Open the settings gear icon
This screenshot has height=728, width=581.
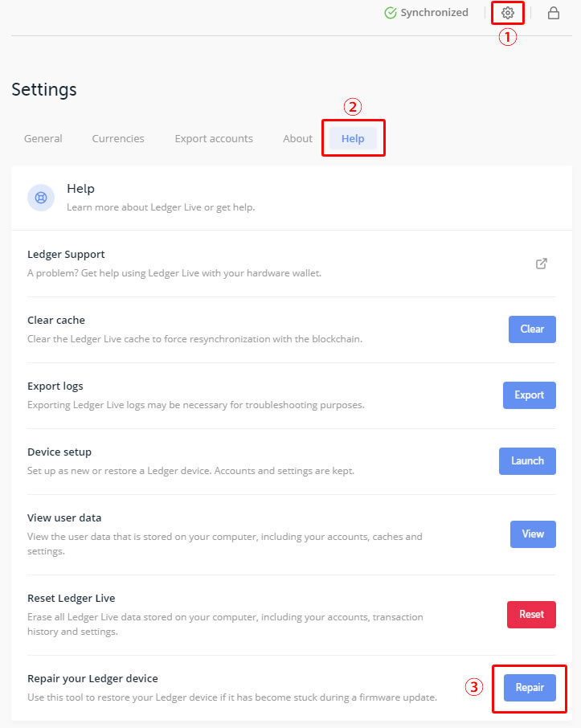508,13
